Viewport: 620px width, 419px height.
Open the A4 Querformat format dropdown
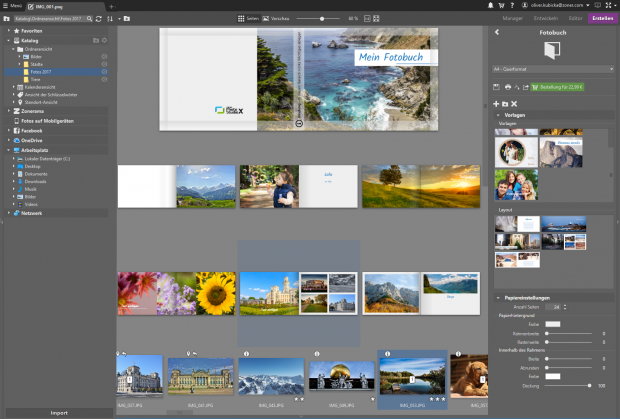point(553,69)
